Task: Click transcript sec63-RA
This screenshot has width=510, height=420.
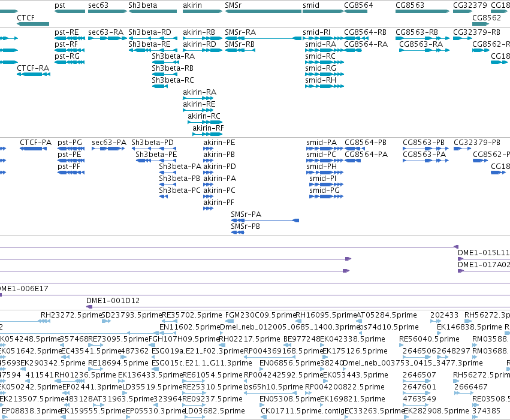Action: pyautogui.click(x=105, y=32)
